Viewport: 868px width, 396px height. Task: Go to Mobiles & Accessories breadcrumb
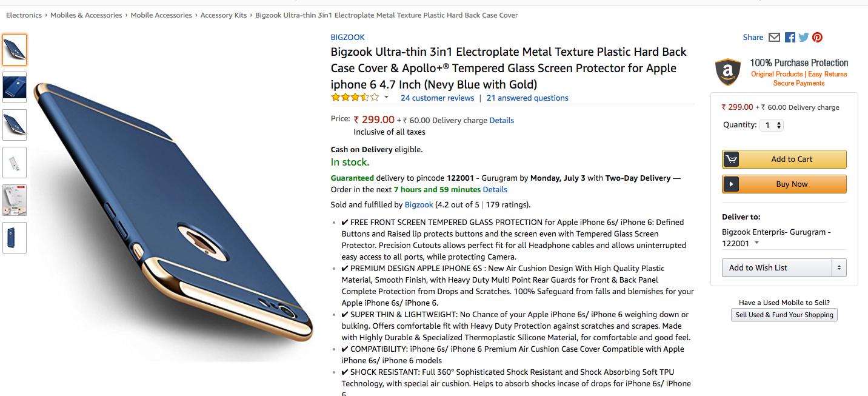(86, 15)
